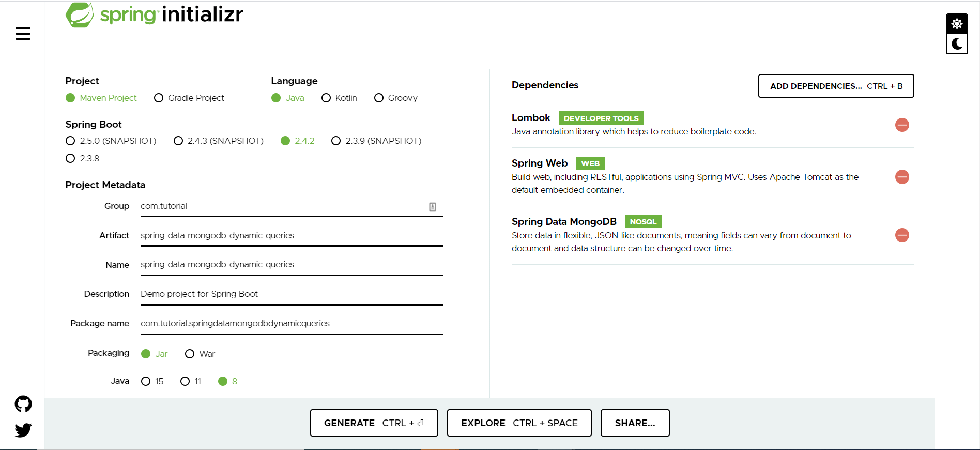Image resolution: width=980 pixels, height=450 pixels.
Task: Open the GitHub link icon
Action: (23, 404)
